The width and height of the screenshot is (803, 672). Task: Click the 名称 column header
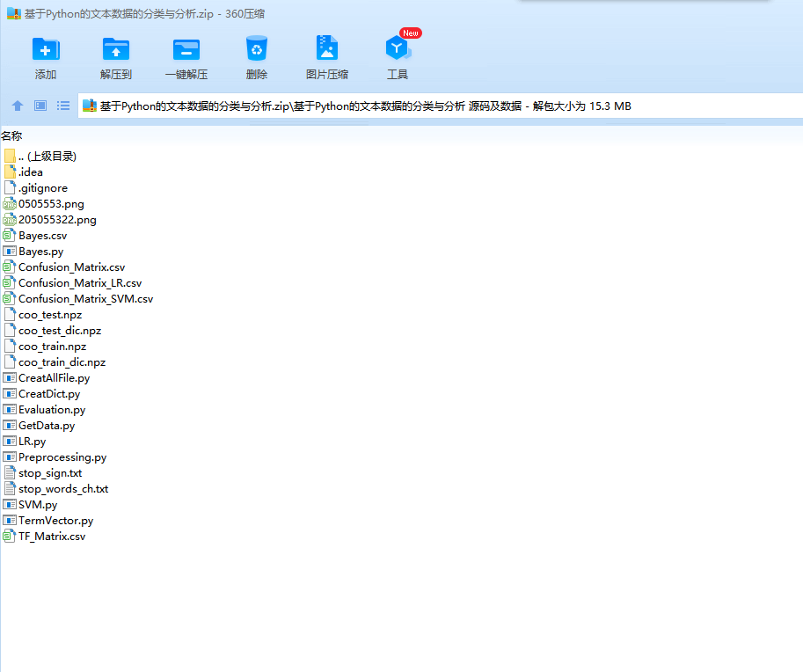pos(11,136)
